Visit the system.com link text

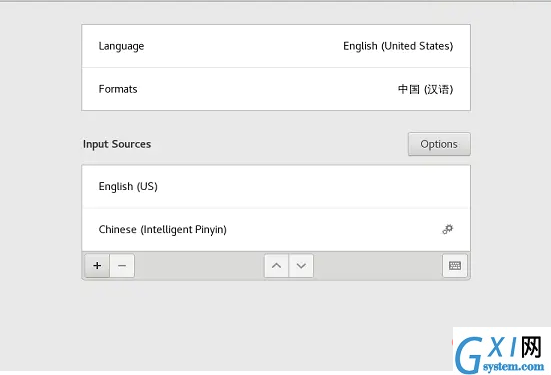(x=513, y=367)
